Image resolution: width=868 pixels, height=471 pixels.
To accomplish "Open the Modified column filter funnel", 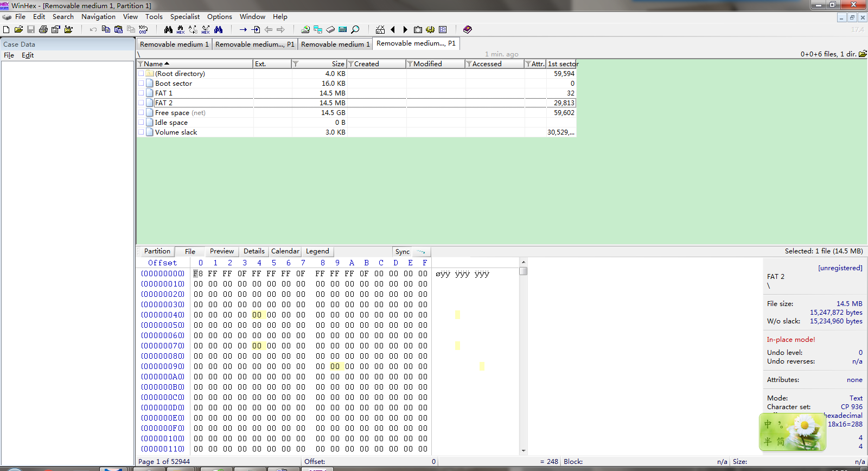I will pos(410,63).
